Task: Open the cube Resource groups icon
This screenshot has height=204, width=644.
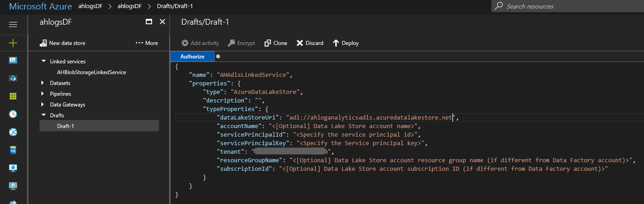Action: click(x=13, y=78)
